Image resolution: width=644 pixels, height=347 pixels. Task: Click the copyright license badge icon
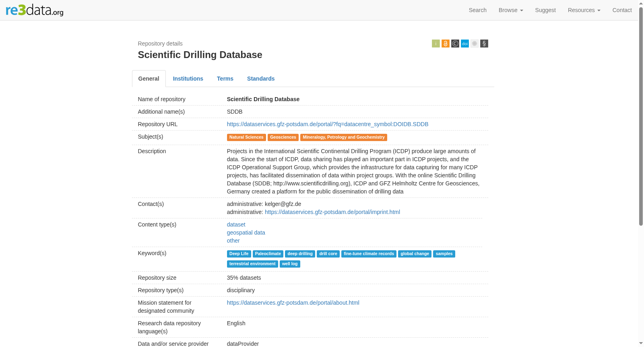click(x=455, y=44)
